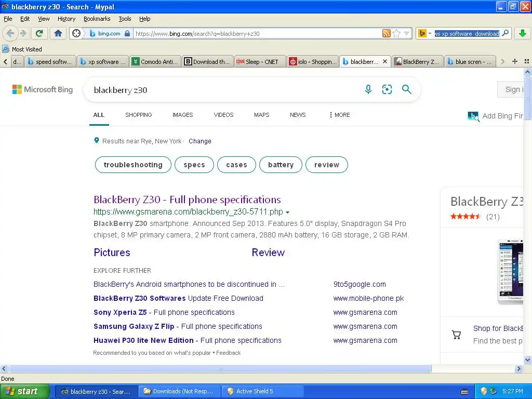Screen dimensions: 532x399
Task: Open the View menu
Action: pyautogui.click(x=44, y=19)
